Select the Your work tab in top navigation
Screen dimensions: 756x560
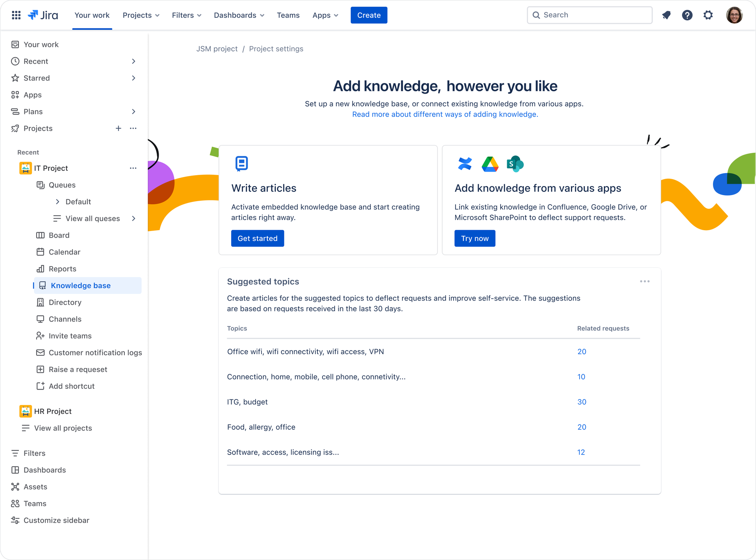click(92, 15)
